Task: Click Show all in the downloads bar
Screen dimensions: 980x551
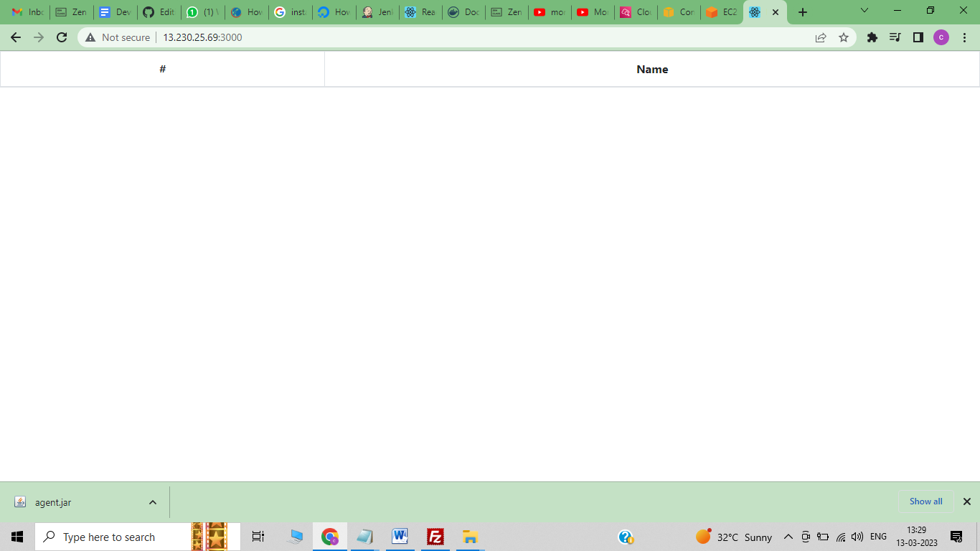Action: click(925, 501)
